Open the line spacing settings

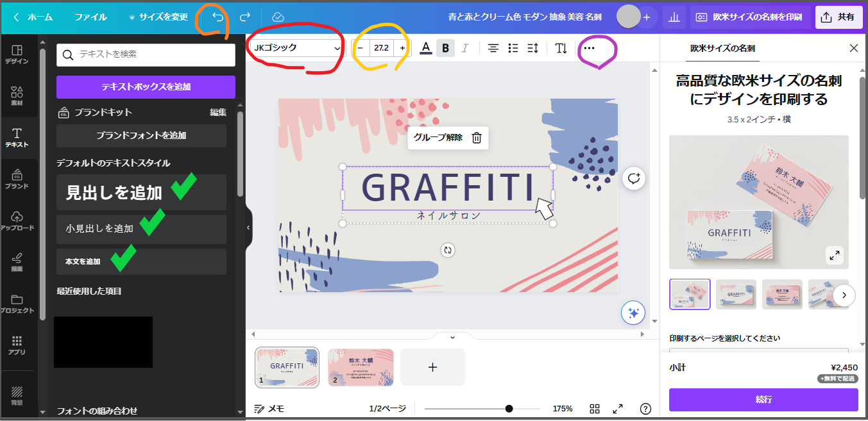[532, 48]
